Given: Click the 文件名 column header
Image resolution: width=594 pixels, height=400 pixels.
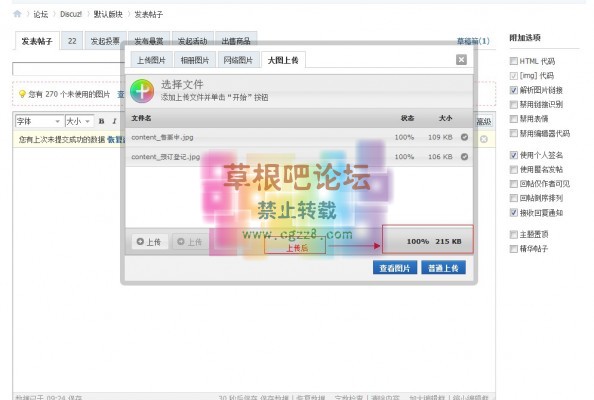Looking at the screenshot, I should click(x=141, y=118).
